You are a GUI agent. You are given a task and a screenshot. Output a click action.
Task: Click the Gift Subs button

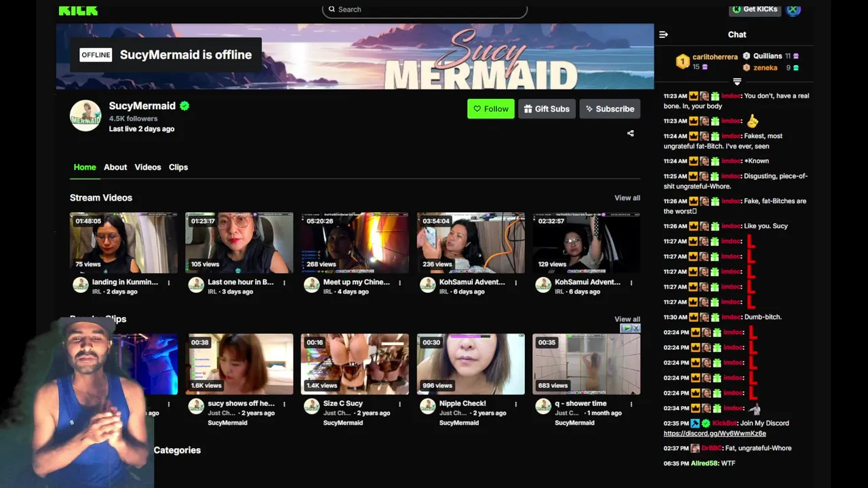547,109
